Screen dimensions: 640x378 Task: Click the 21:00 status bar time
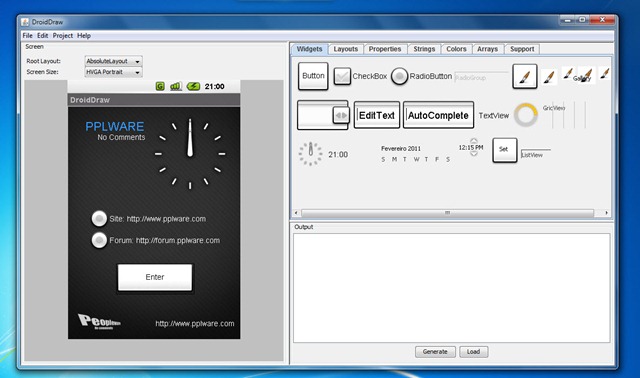click(215, 87)
